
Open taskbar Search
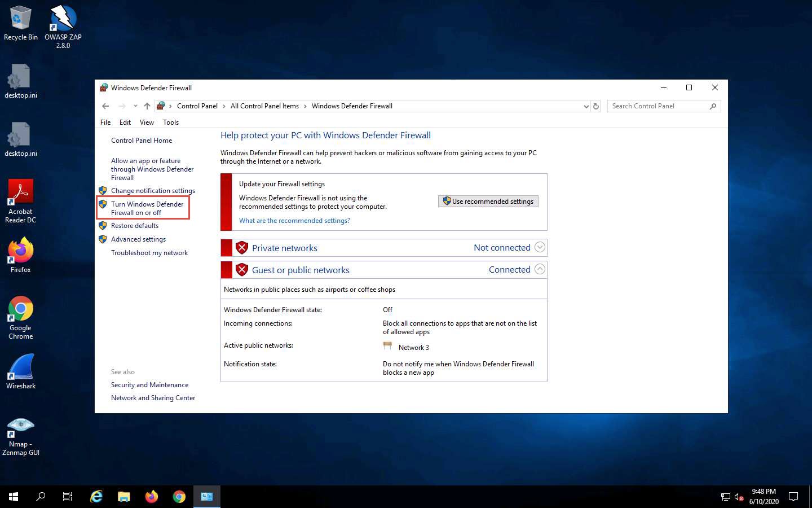pyautogui.click(x=41, y=497)
